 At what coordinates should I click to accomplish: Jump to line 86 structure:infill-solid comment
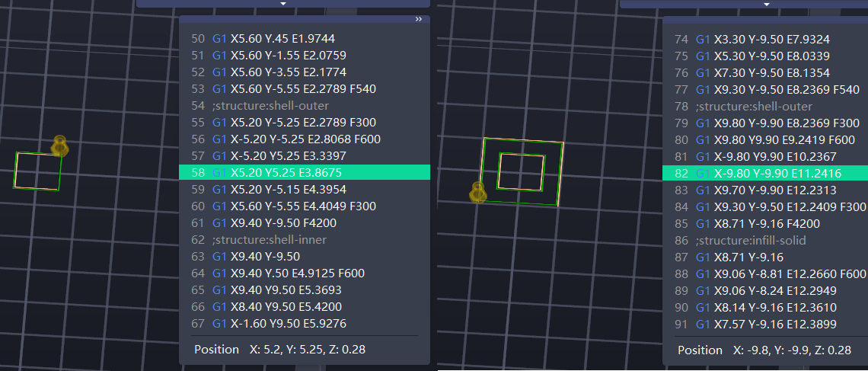point(752,240)
